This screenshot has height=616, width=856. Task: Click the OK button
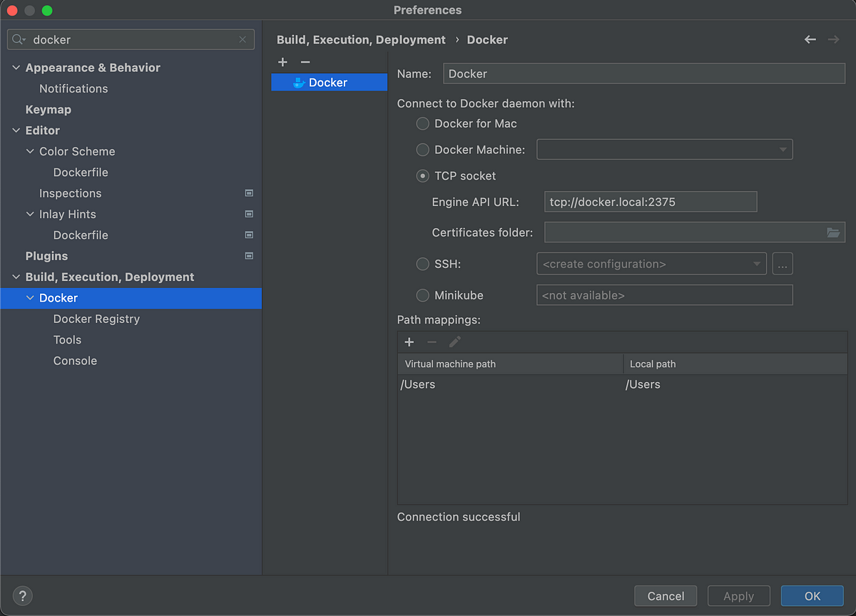(812, 596)
